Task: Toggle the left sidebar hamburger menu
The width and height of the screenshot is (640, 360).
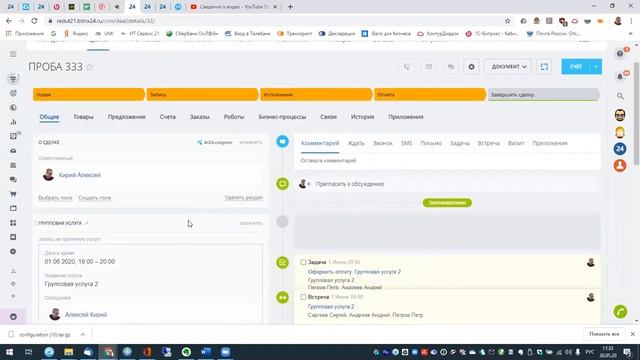Action: pyautogui.click(x=13, y=54)
